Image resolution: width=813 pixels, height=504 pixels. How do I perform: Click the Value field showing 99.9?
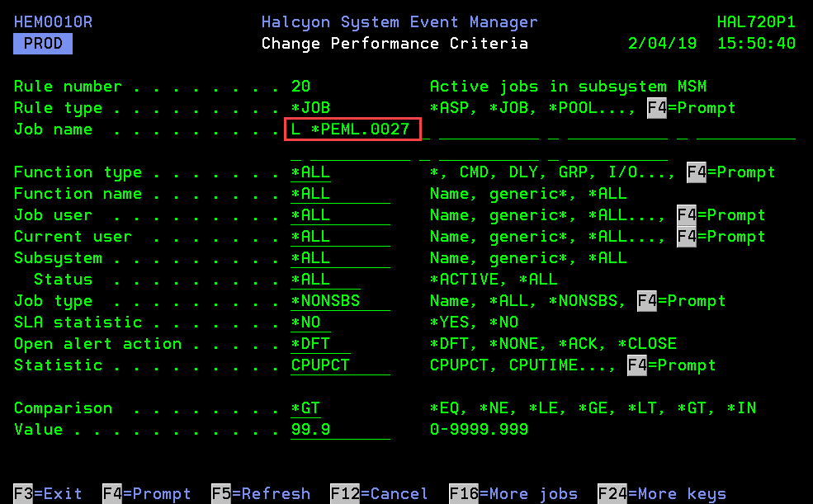[339, 430]
